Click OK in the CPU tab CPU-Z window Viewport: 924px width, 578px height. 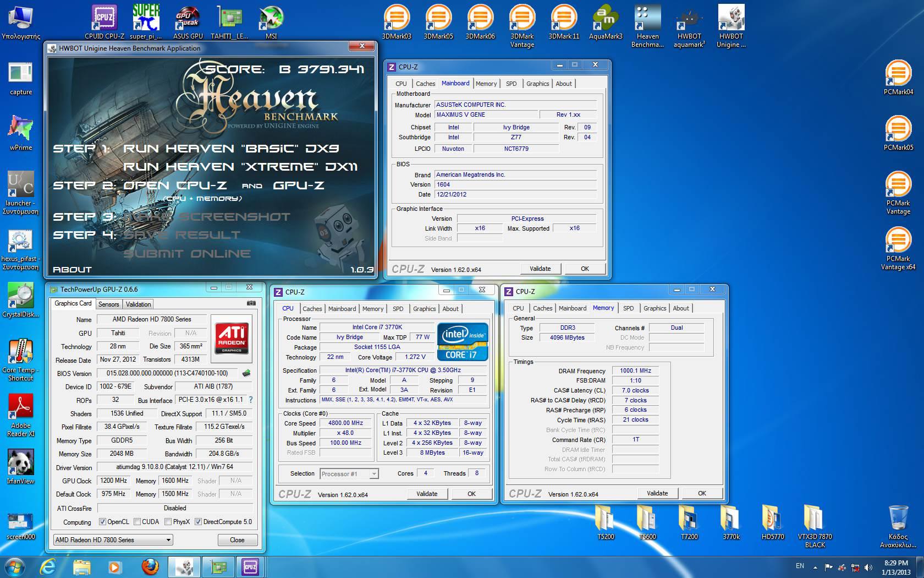pos(471,494)
